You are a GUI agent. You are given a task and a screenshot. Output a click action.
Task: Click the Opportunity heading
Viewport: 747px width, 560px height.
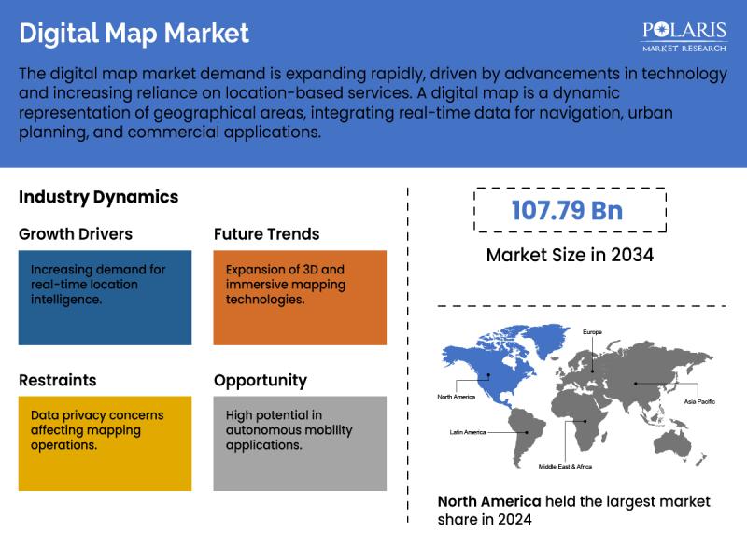pyautogui.click(x=260, y=380)
